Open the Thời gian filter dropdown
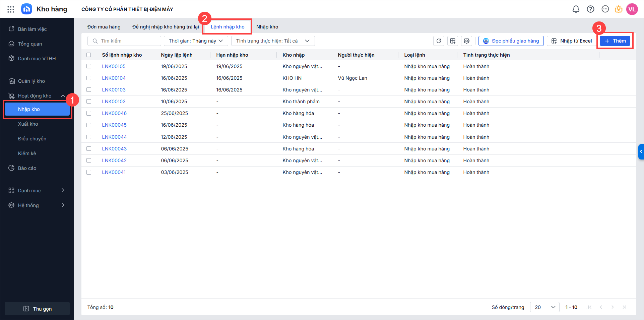The width and height of the screenshot is (644, 320). (x=196, y=41)
